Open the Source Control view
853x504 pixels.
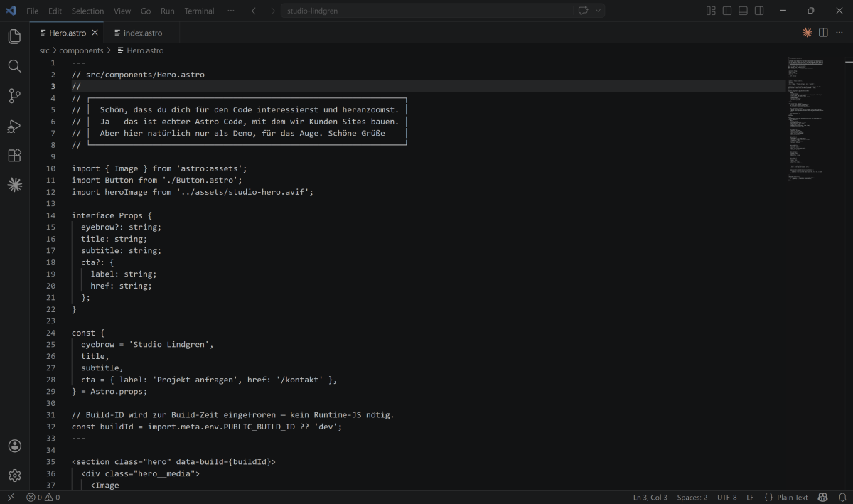click(14, 96)
